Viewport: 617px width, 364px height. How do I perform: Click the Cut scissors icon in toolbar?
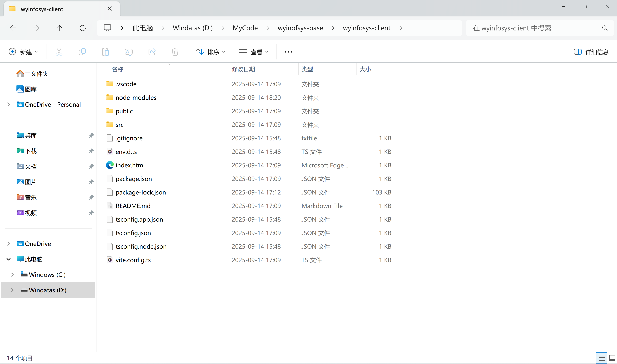point(59,52)
